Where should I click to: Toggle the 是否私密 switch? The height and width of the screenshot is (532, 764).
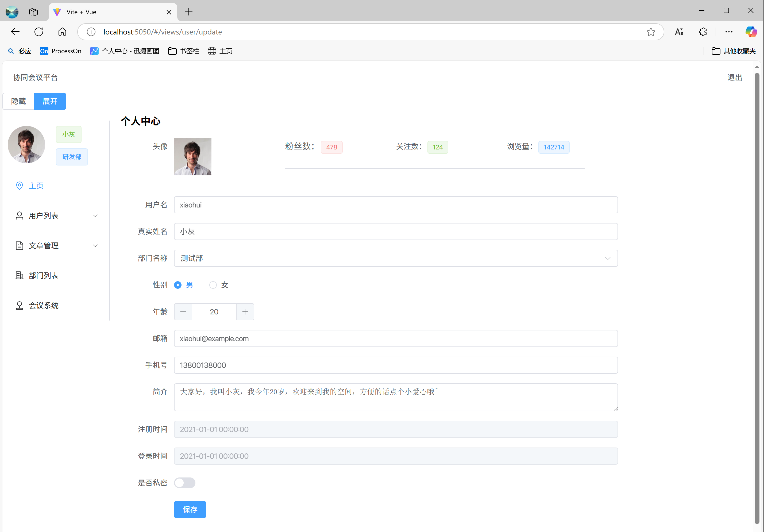[x=185, y=483]
